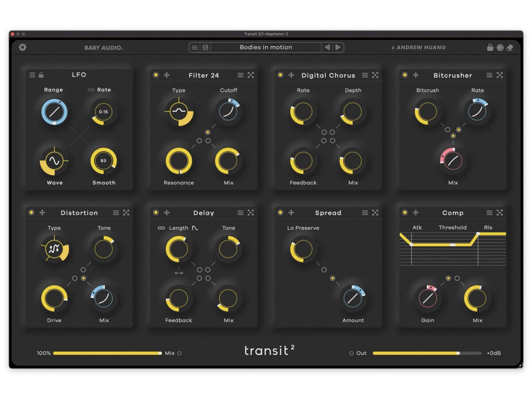The height and width of the screenshot is (399, 532).
Task: Click the move handle on Digital Chorus
Action: click(291, 75)
